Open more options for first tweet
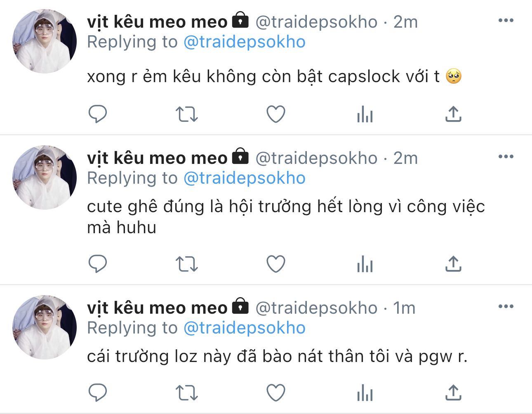 coord(506,20)
